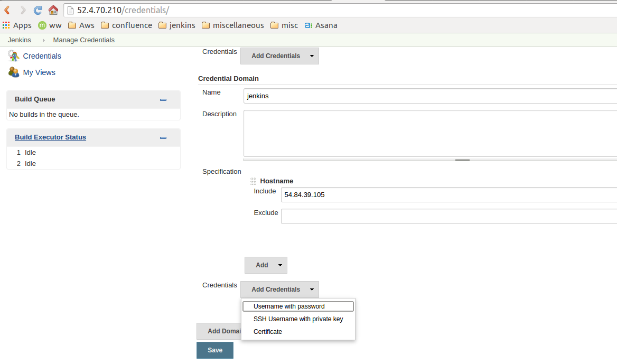
Task: Open the ww bookmark icon
Action: [x=42, y=25]
